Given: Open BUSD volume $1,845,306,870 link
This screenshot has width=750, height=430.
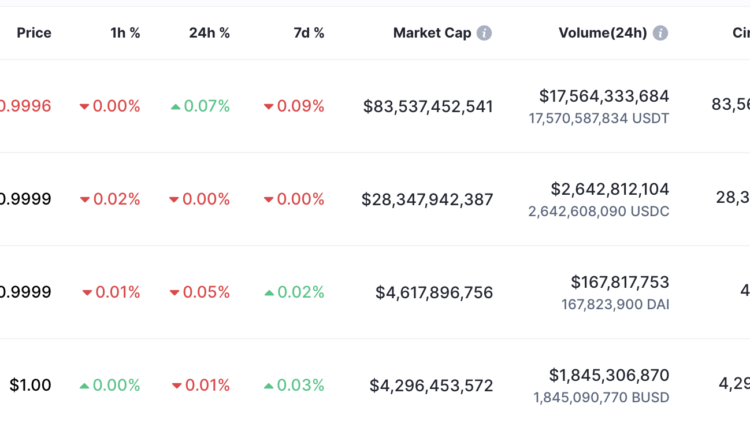Looking at the screenshot, I should point(609,375).
